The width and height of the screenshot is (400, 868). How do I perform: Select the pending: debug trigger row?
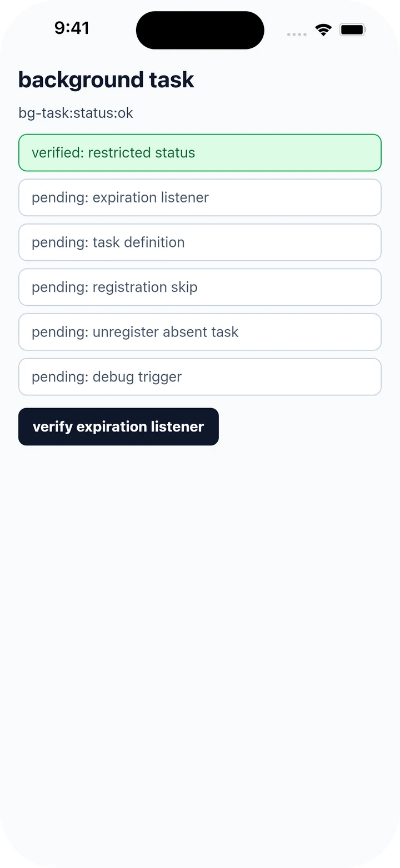200,376
